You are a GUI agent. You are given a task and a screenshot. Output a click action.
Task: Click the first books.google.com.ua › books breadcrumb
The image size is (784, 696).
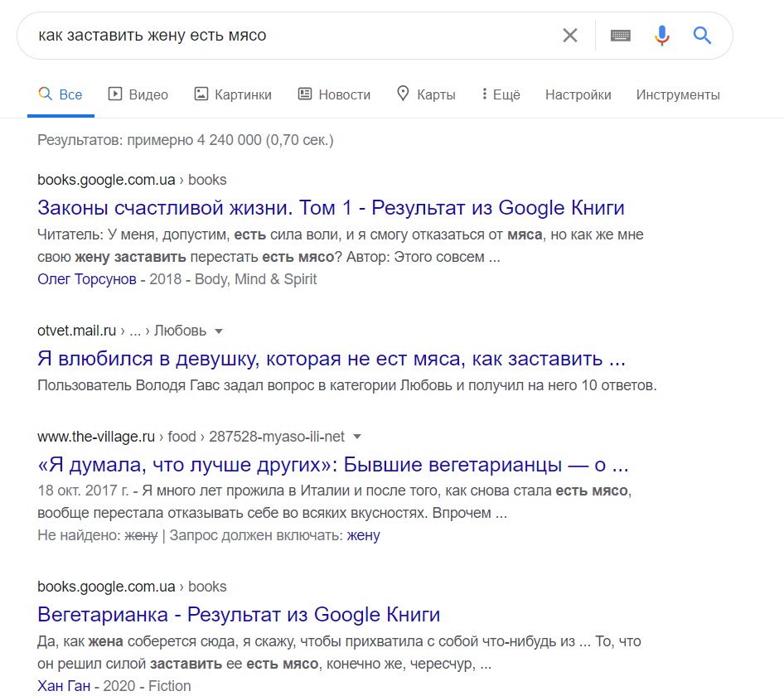pos(132,180)
